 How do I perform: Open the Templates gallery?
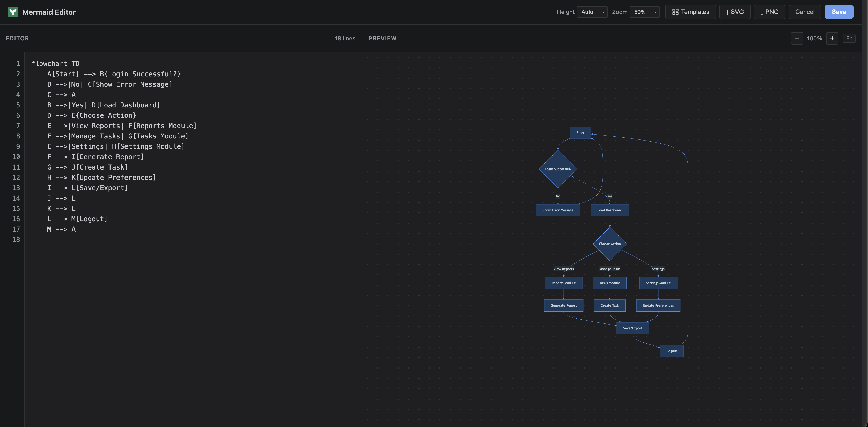pos(690,12)
